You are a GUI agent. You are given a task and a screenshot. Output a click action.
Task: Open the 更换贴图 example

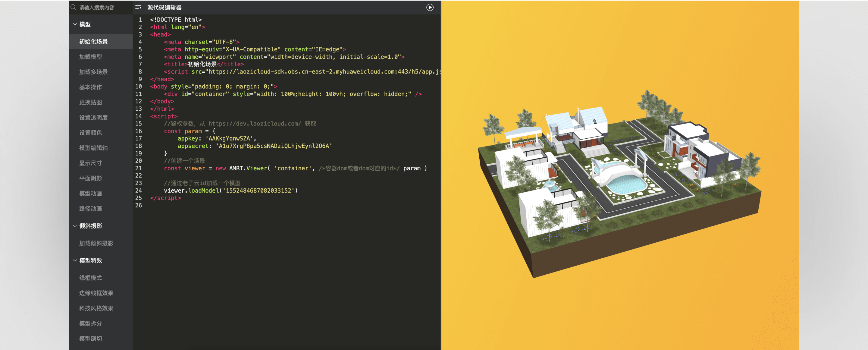(x=90, y=102)
